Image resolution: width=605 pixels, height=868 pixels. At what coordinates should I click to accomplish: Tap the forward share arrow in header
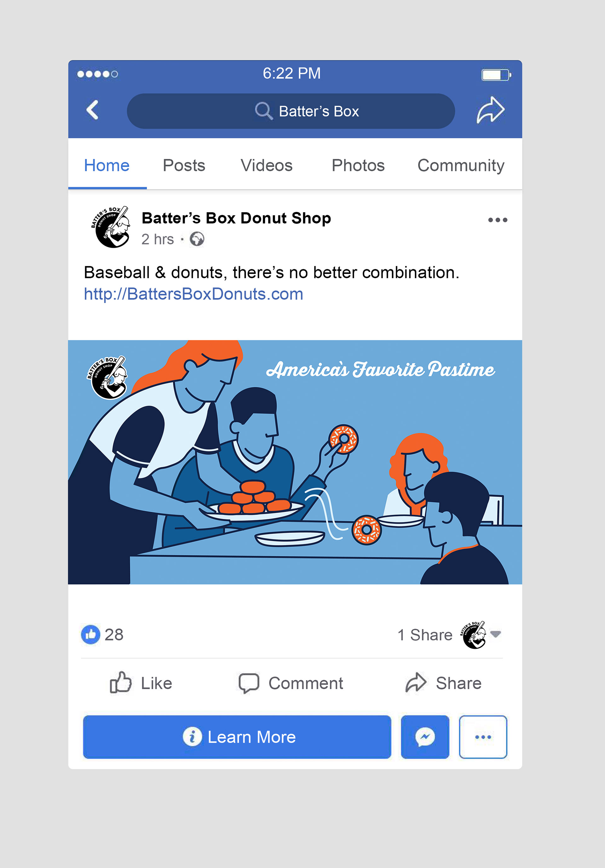pyautogui.click(x=490, y=110)
